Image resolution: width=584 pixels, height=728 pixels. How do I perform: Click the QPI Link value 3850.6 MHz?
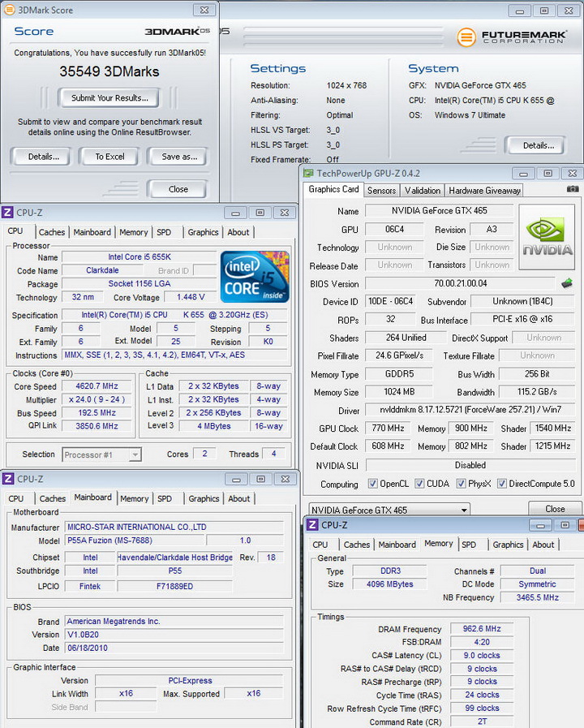pyautogui.click(x=97, y=426)
